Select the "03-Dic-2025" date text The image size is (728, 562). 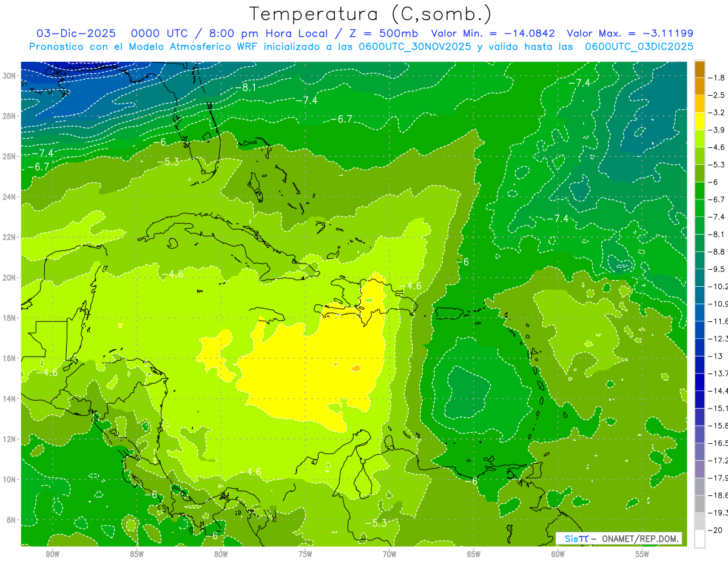(76, 33)
